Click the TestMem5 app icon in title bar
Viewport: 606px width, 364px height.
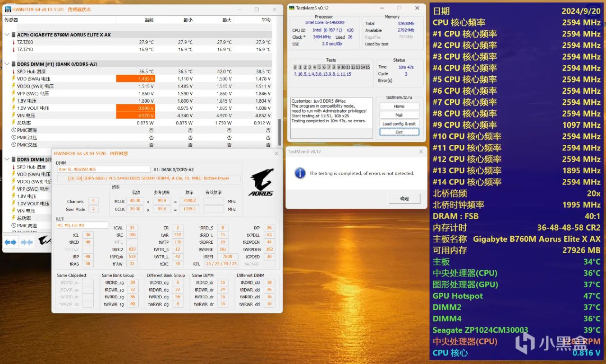[x=292, y=8]
